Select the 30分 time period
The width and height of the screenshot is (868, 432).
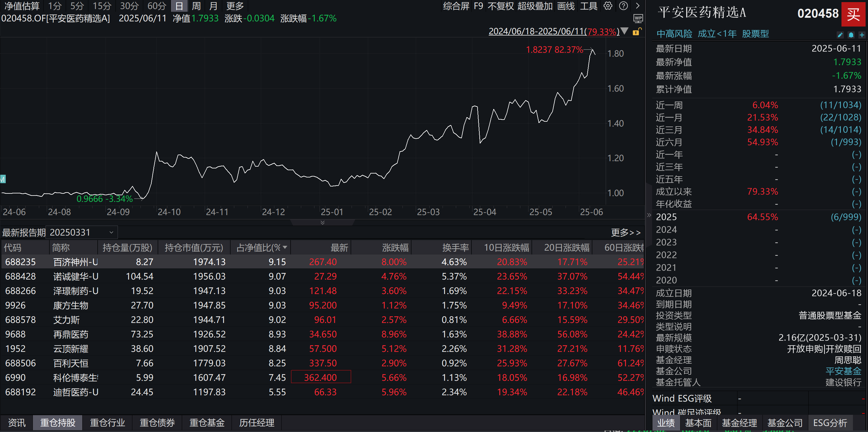(x=129, y=6)
